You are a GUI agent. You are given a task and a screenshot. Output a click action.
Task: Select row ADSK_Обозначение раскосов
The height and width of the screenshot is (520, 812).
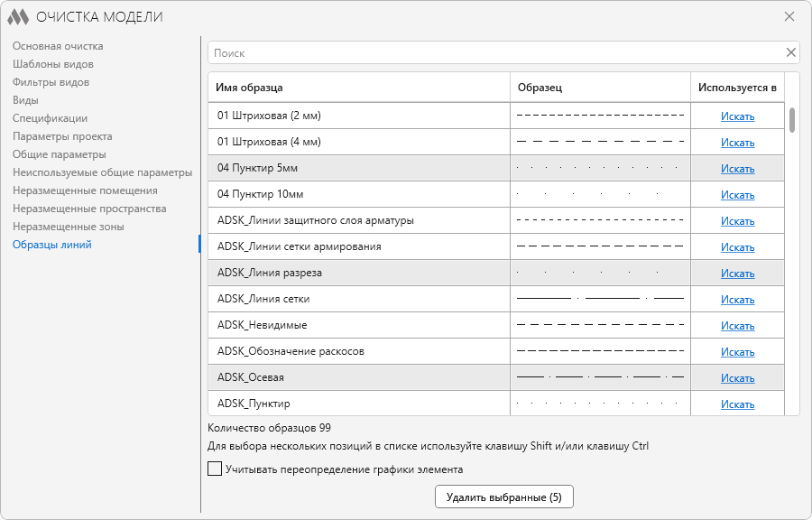[x=496, y=351]
